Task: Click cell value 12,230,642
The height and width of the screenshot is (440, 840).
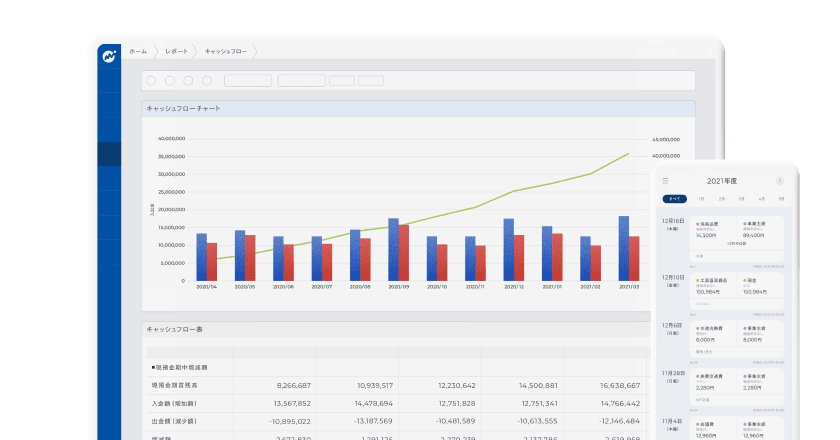Action: tap(457, 385)
